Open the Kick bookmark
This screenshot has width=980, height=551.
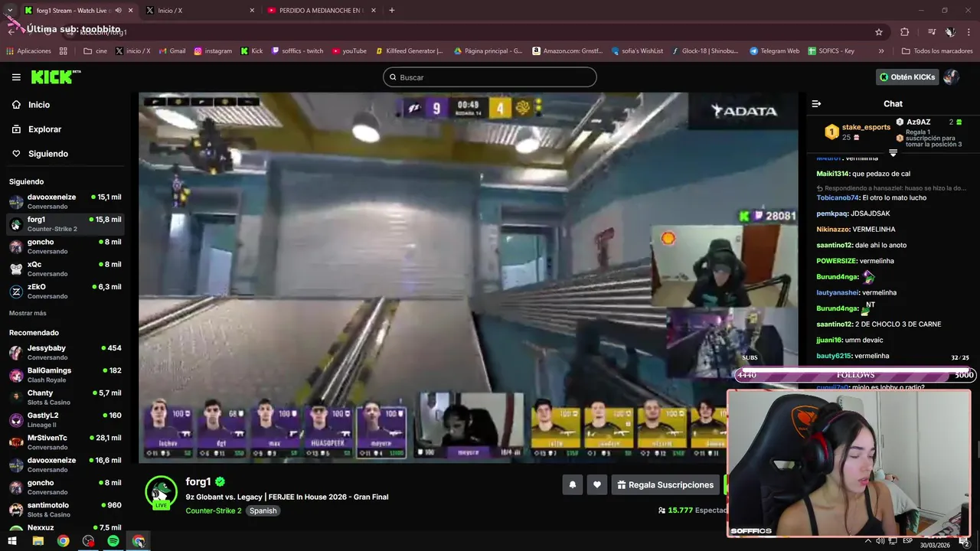click(x=252, y=51)
